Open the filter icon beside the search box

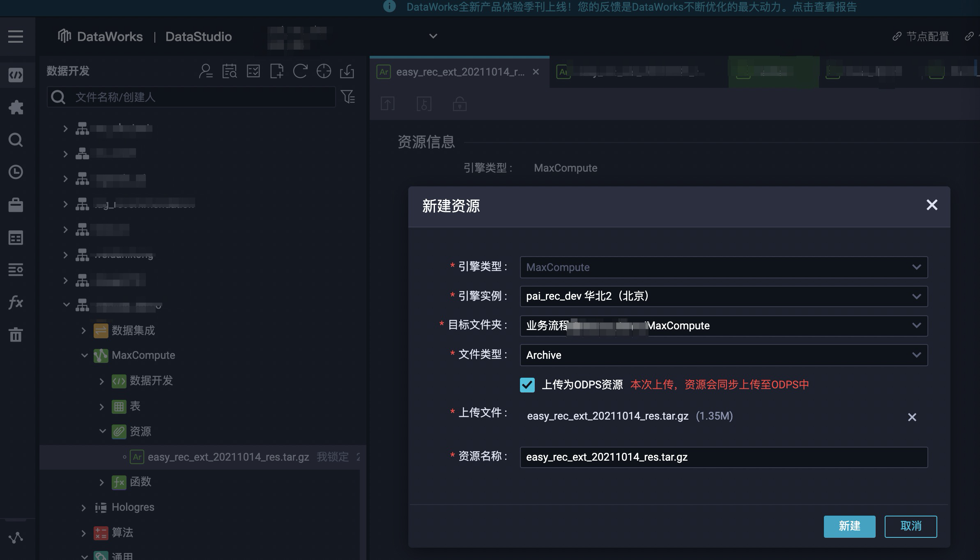coord(348,97)
